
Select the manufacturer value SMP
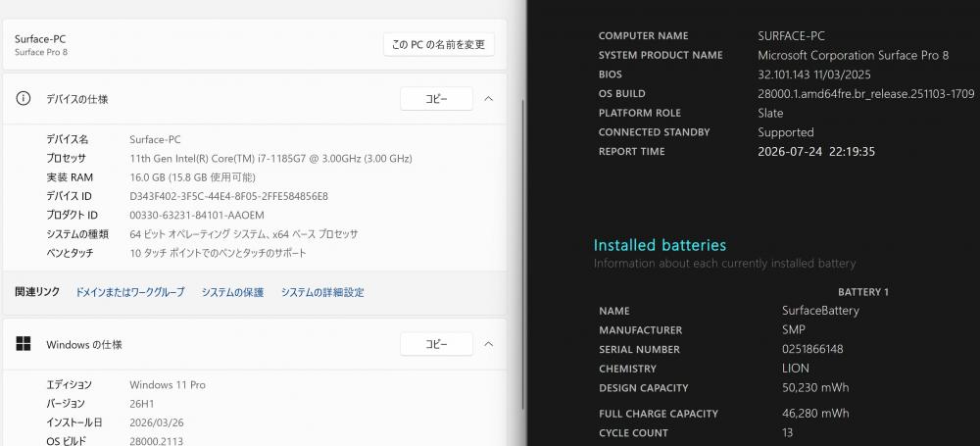point(793,329)
